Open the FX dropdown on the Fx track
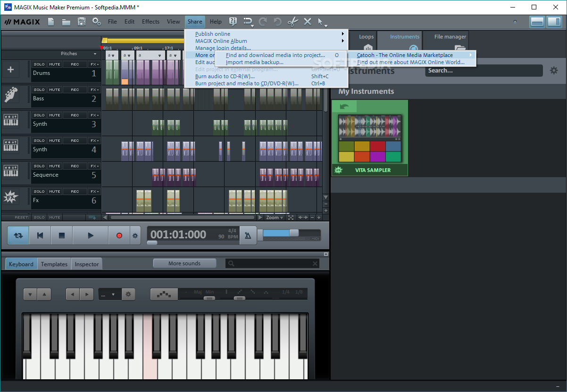This screenshot has width=567, height=392. point(94,191)
